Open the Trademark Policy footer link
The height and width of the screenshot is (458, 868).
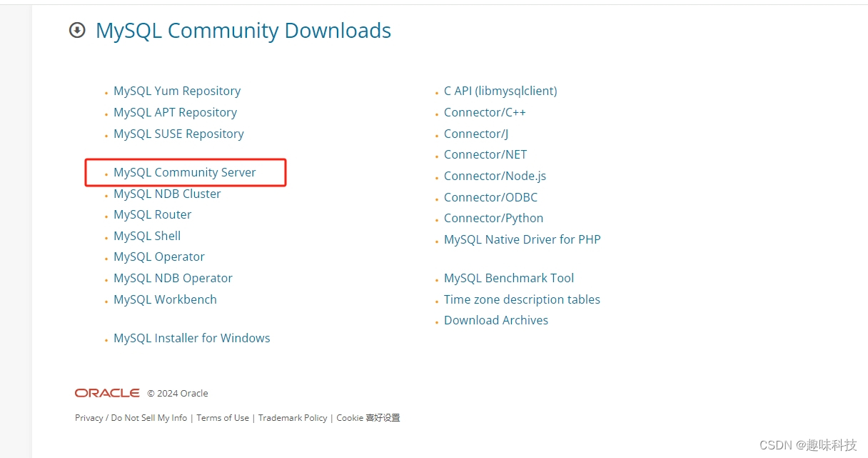[x=293, y=418]
